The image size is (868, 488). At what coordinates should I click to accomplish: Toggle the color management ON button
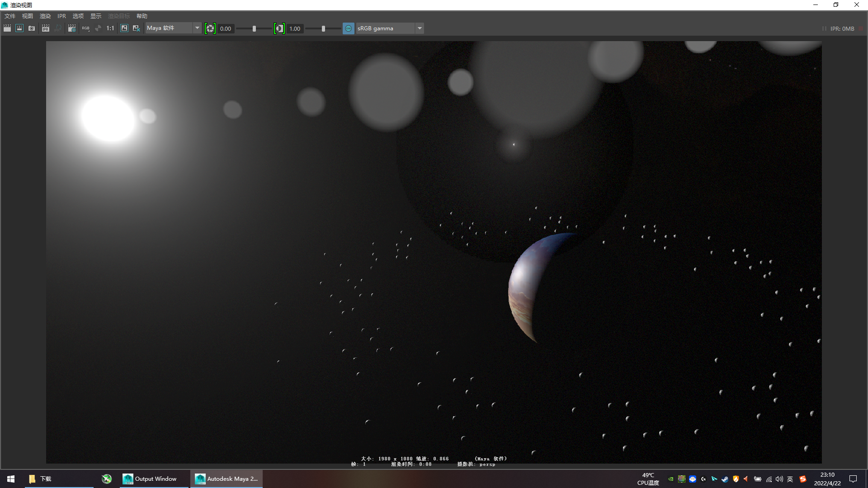349,28
